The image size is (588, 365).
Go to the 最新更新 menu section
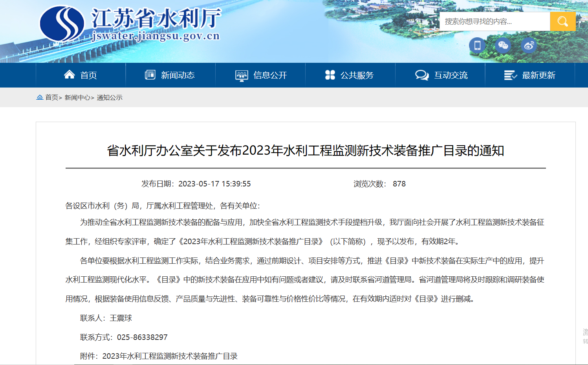click(538, 75)
